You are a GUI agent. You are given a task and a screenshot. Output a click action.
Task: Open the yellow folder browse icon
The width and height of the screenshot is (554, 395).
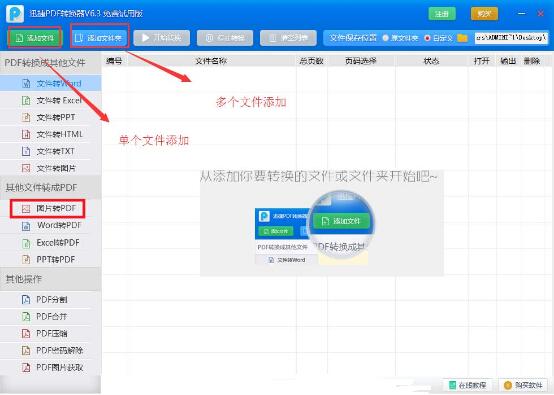pos(462,37)
